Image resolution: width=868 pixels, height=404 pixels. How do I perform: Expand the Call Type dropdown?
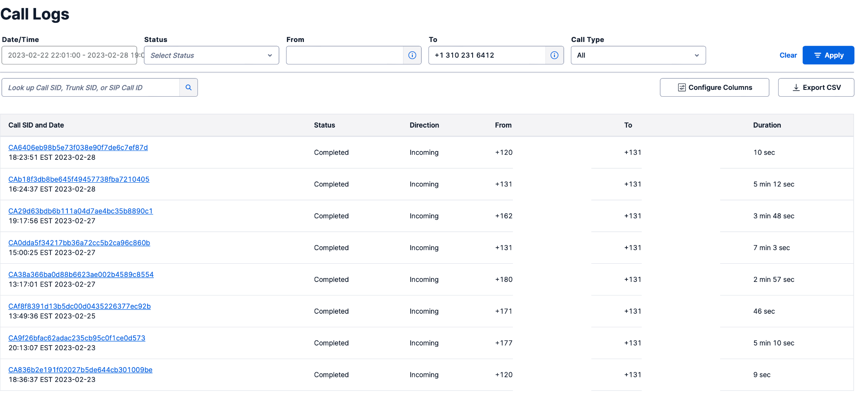(638, 55)
